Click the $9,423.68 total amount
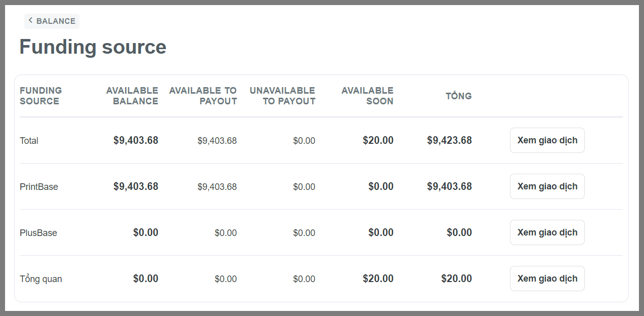This screenshot has height=316, width=644. [449, 140]
